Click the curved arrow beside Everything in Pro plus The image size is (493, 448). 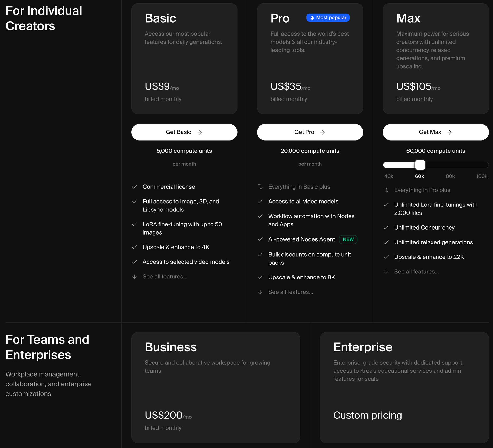386,190
